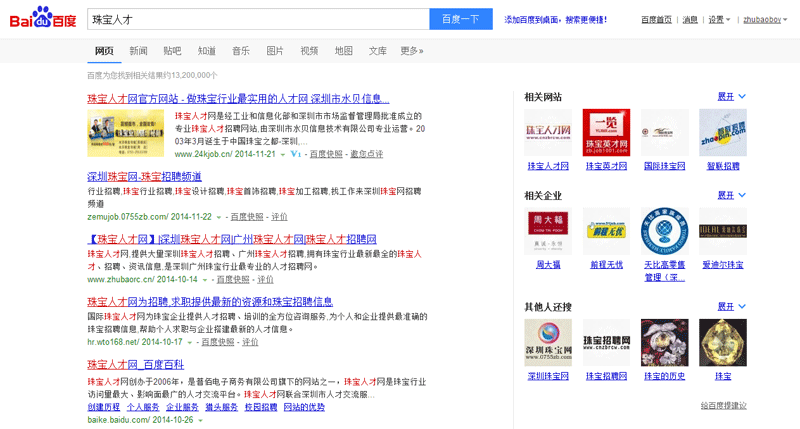
Task: Open the 深圳珠宝网 image thumbnail
Action: point(548,342)
